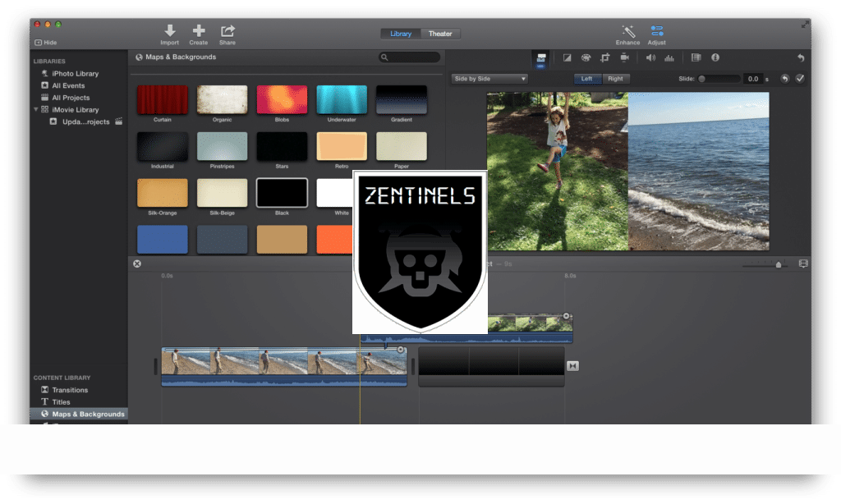This screenshot has height=504, width=841.
Task: Click the background search field
Action: pyautogui.click(x=410, y=57)
